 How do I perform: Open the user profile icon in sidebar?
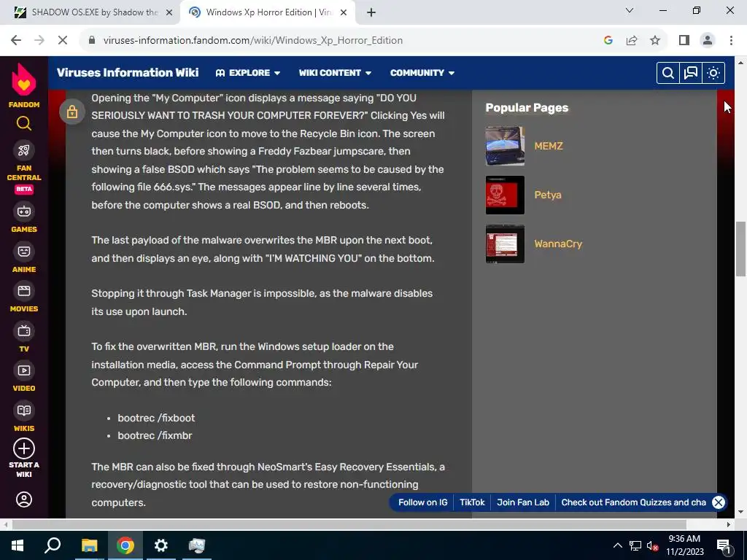coord(24,499)
